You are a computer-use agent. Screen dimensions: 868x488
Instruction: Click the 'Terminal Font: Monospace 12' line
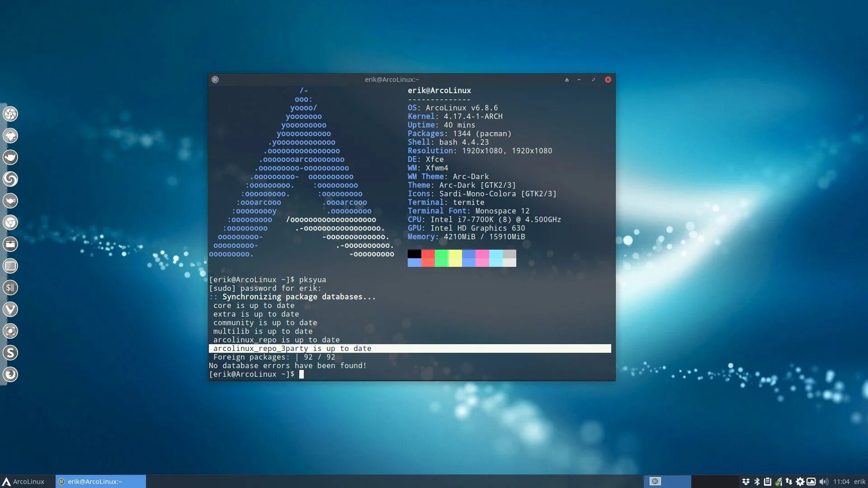point(468,211)
